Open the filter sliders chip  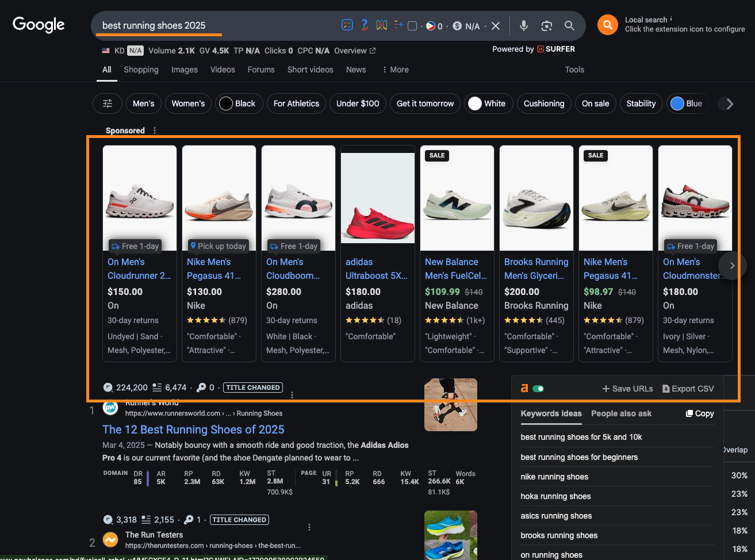108,103
